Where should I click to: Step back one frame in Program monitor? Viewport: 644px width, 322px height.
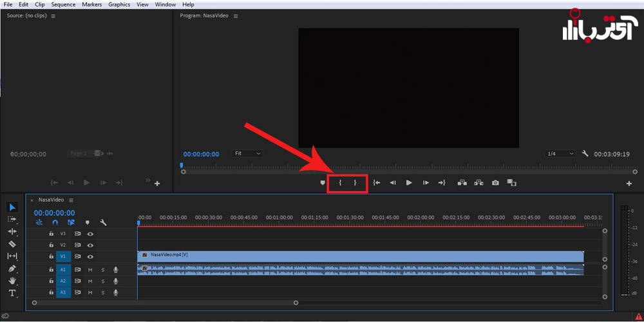pyautogui.click(x=393, y=183)
